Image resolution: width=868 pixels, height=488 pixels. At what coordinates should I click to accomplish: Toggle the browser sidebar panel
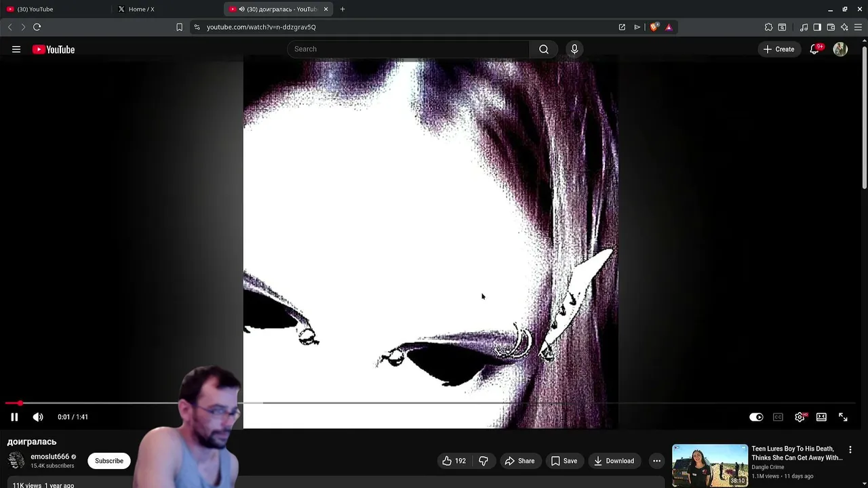817,27
